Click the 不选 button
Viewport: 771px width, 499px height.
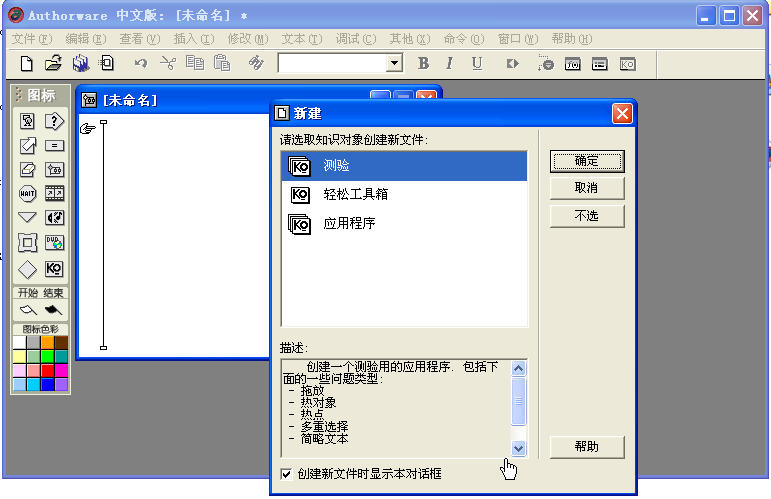click(587, 216)
